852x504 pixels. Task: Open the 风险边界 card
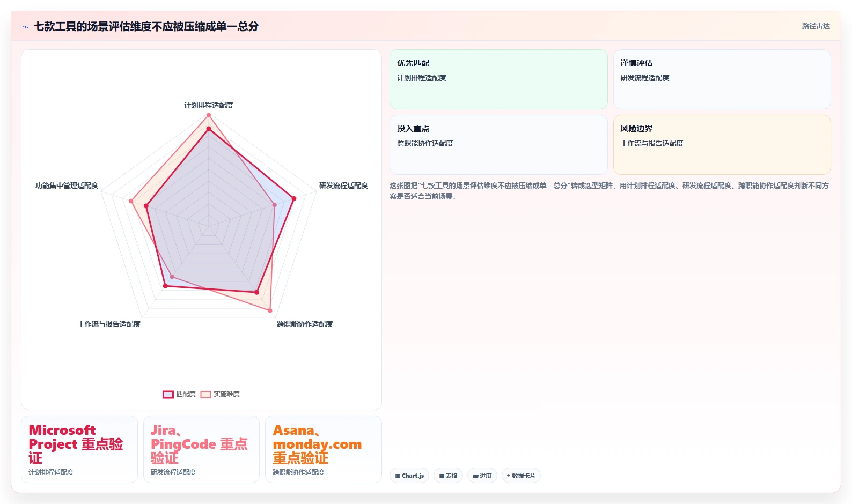pyautogui.click(x=722, y=145)
